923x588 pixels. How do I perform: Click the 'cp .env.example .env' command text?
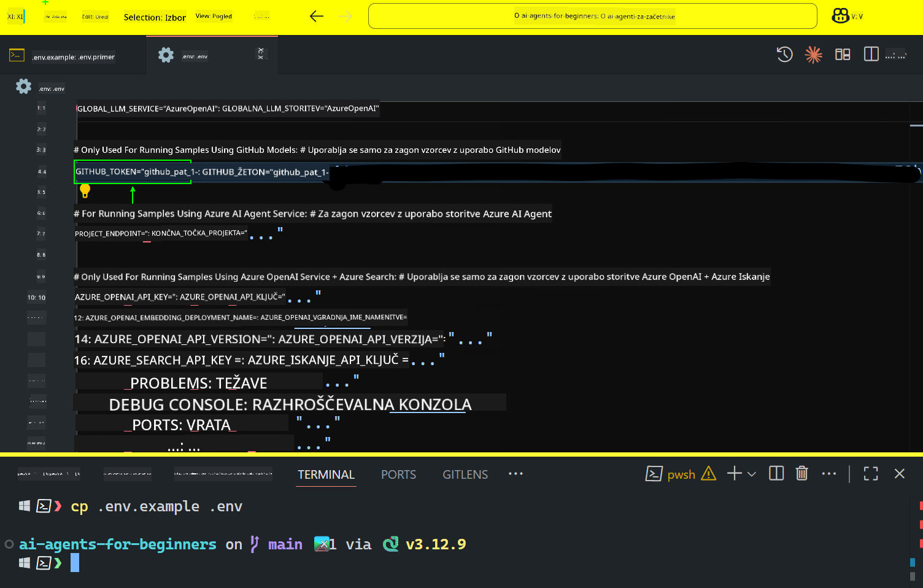tap(156, 506)
